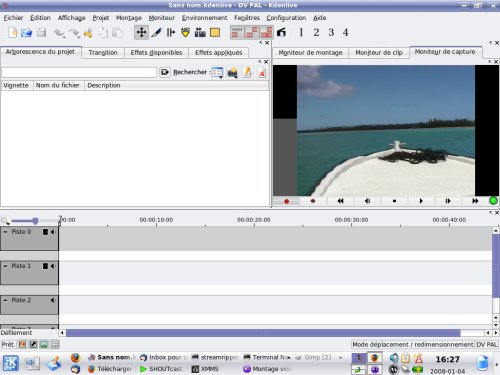Hide video on Piste 1
Viewport: 500px width, 375px height.
point(45,266)
